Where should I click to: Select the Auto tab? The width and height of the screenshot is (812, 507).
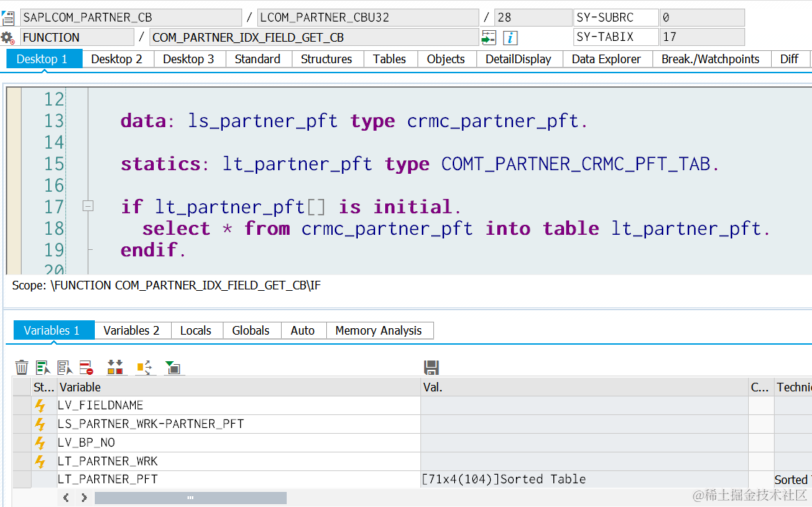pos(303,330)
